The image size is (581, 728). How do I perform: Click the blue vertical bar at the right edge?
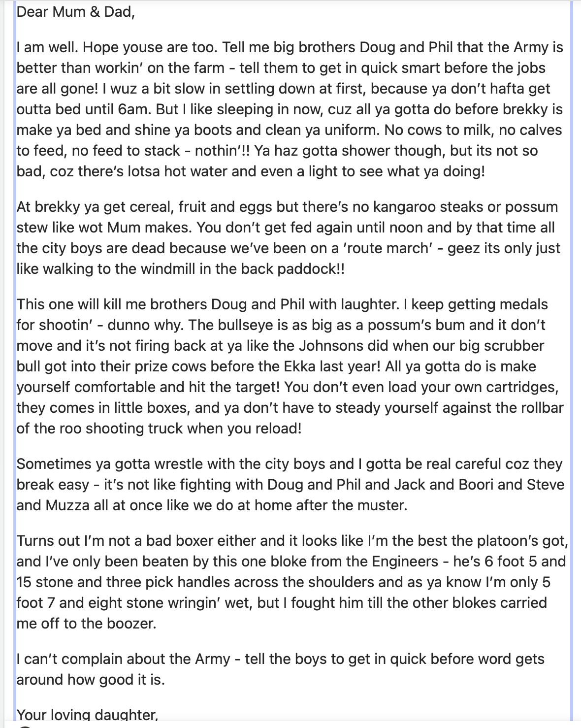tap(572, 364)
